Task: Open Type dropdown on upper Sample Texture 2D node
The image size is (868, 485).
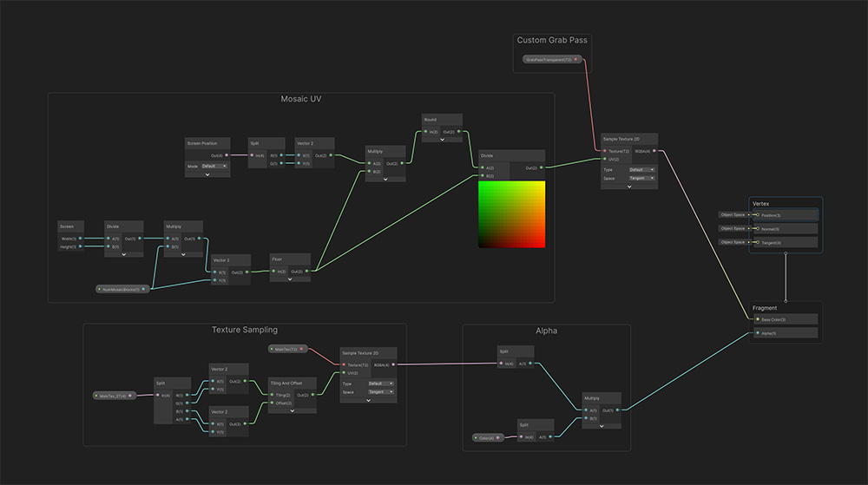Action: pyautogui.click(x=641, y=170)
